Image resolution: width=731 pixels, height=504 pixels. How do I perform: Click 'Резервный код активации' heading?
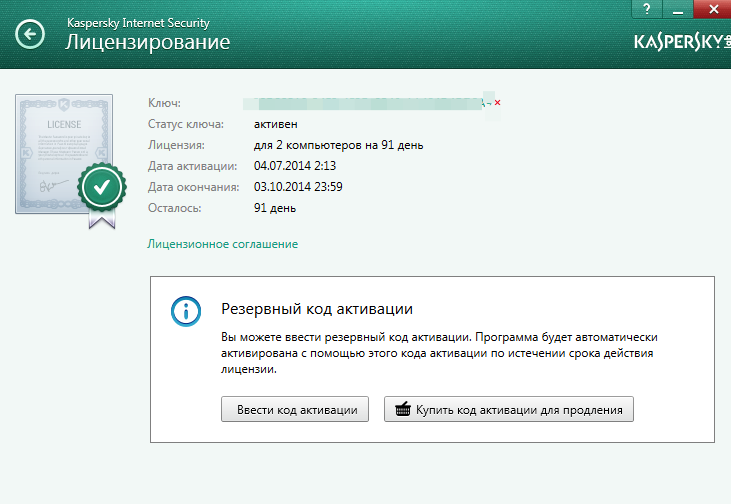(317, 309)
